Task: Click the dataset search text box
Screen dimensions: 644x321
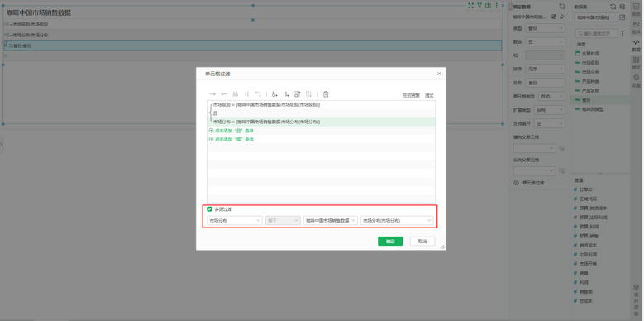Action: coord(596,33)
